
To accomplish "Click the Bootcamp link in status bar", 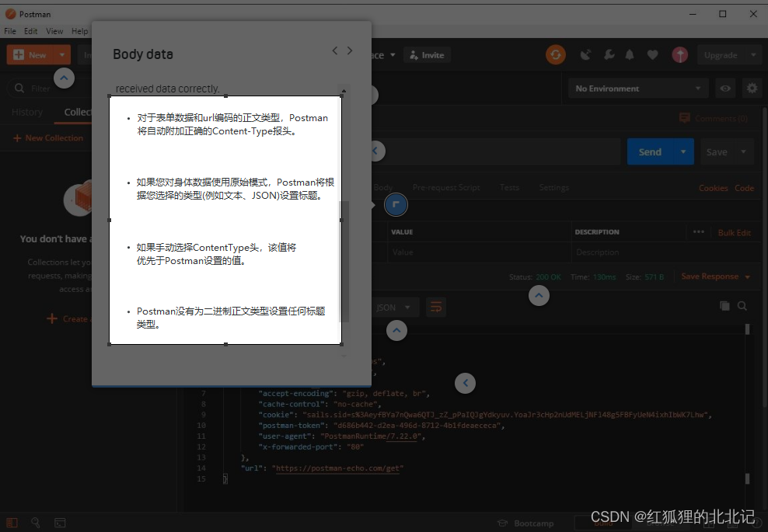I will click(x=525, y=523).
